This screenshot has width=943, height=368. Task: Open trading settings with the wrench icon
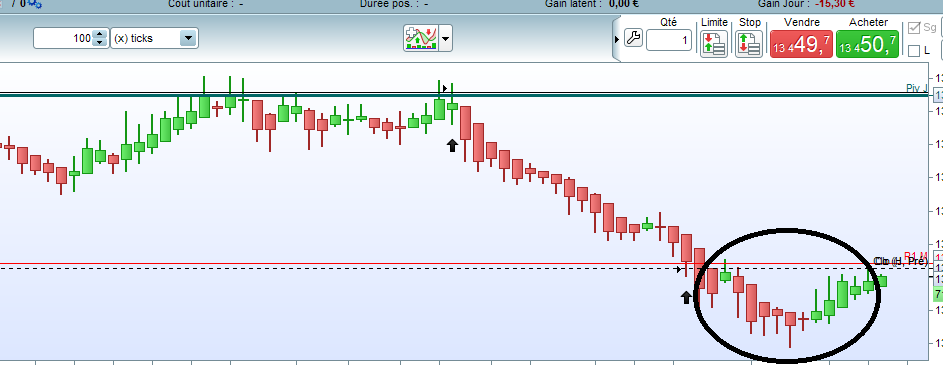coord(633,38)
